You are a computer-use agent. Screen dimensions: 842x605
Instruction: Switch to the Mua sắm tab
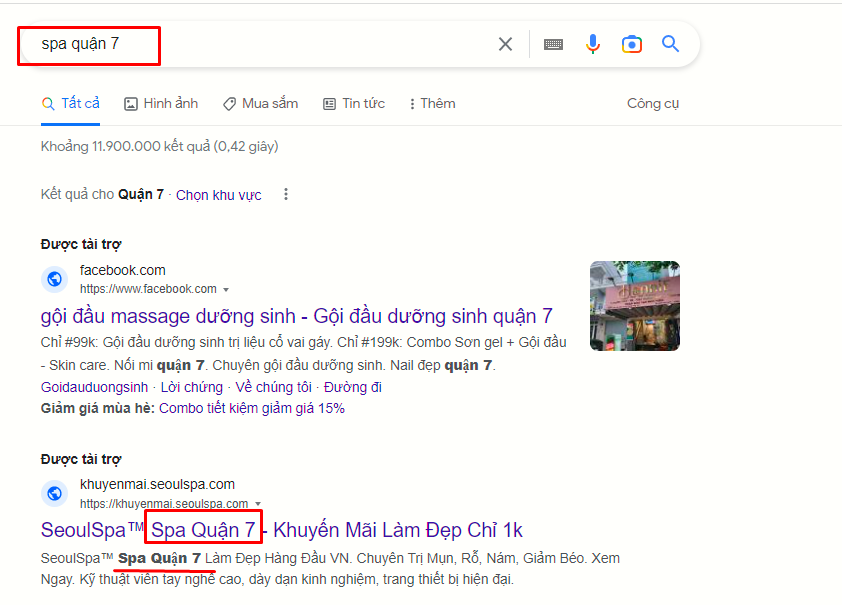click(x=260, y=104)
